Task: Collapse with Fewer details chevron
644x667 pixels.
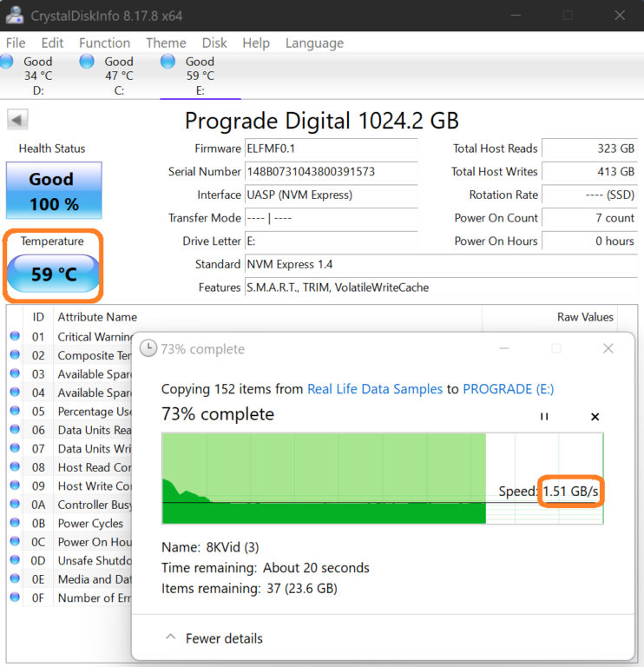Action: (170, 638)
